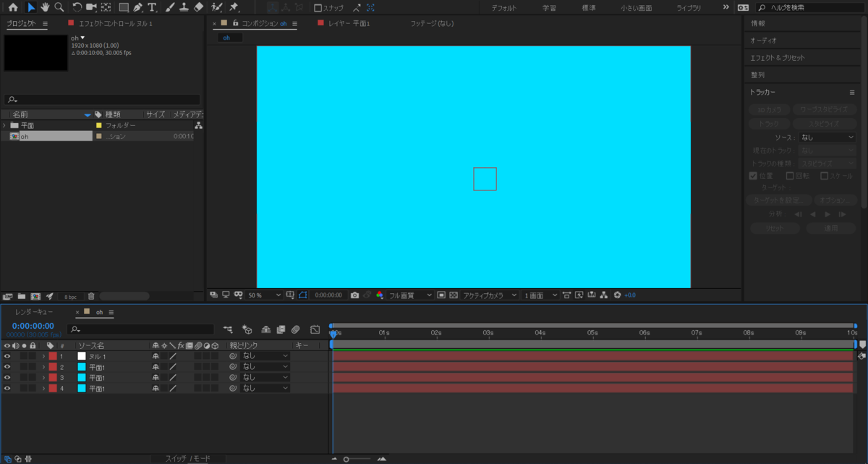Select the Type text tool
868x464 pixels.
[x=153, y=7]
